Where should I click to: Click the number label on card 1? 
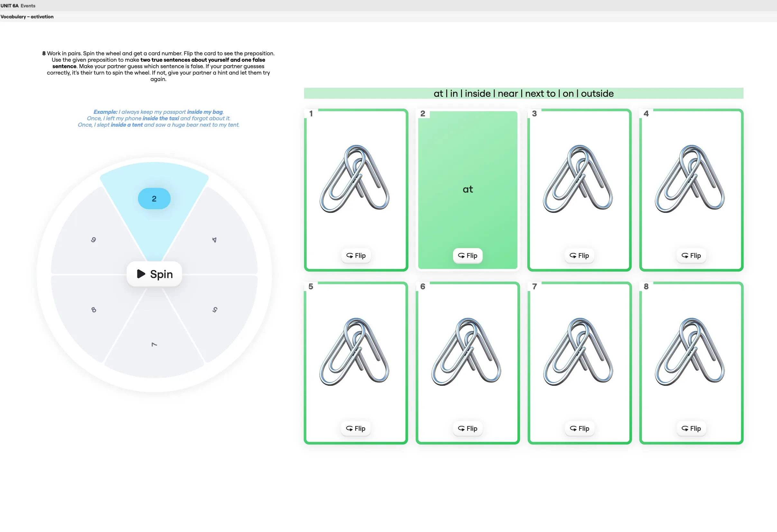coord(311,113)
